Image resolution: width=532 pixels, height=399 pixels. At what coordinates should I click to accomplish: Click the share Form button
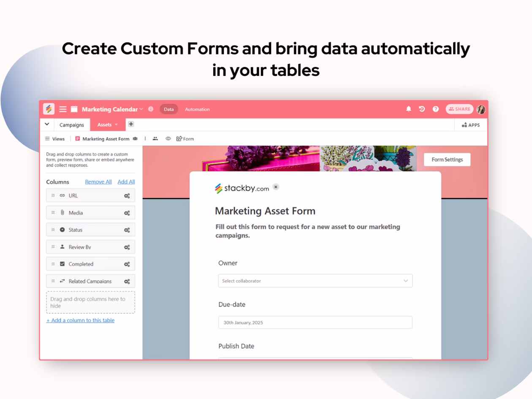[x=185, y=138]
